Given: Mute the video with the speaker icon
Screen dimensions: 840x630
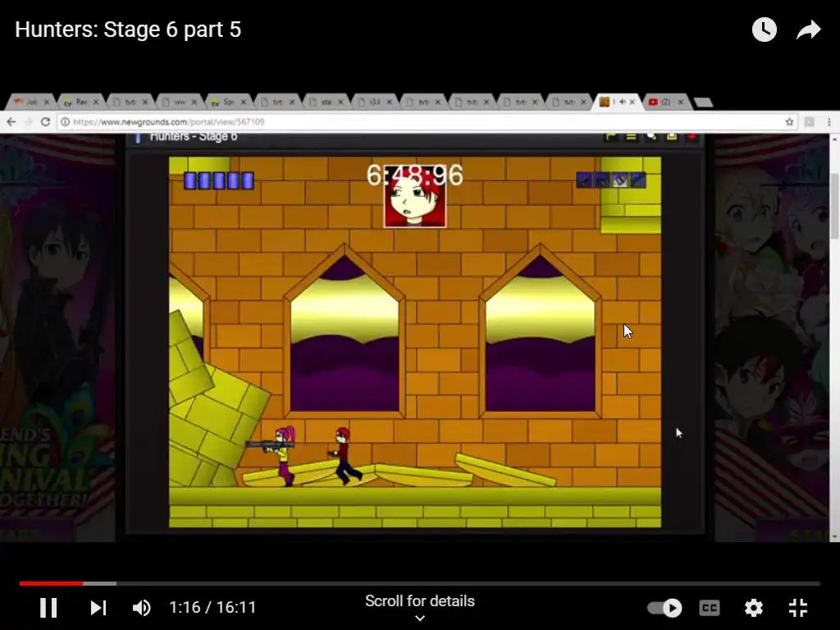Looking at the screenshot, I should coord(142,608).
